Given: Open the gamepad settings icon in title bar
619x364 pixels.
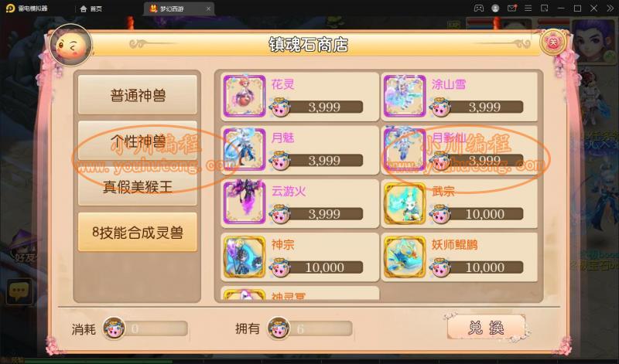Looking at the screenshot, I should tap(478, 9).
